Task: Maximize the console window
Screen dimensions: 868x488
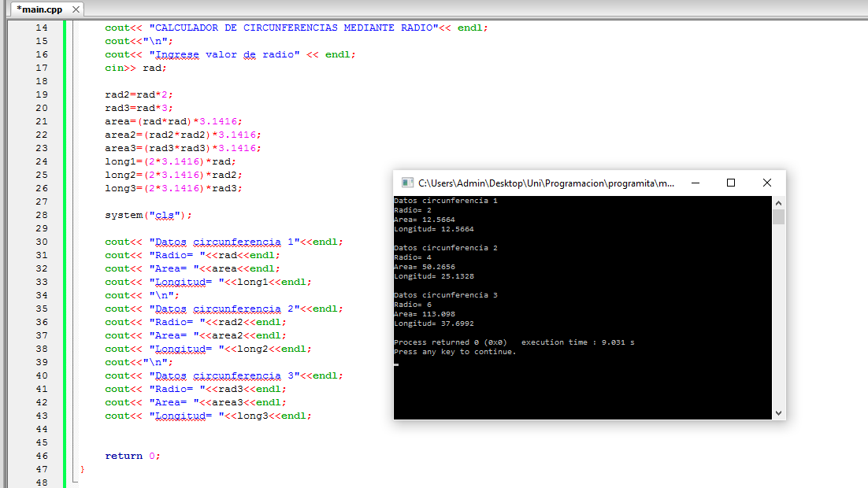Action: pos(731,182)
